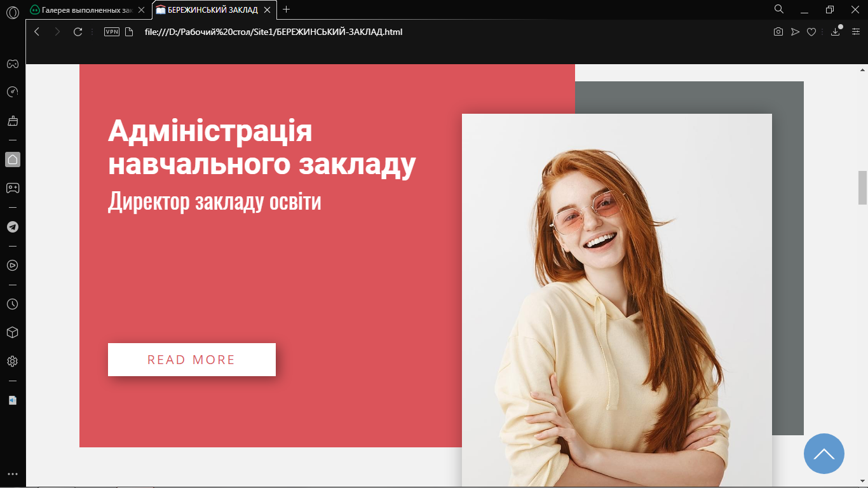Open the Easy setup sliders icon
The image size is (868, 488).
click(x=856, y=32)
